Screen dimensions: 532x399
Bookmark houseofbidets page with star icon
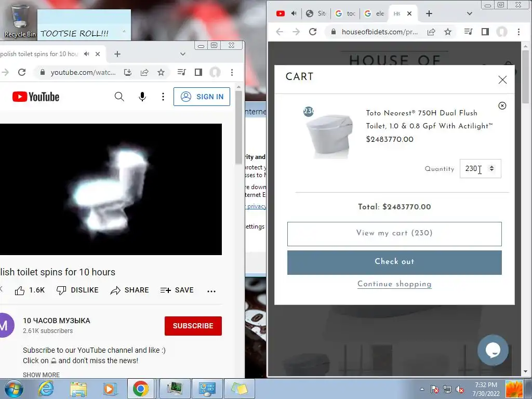tap(448, 32)
